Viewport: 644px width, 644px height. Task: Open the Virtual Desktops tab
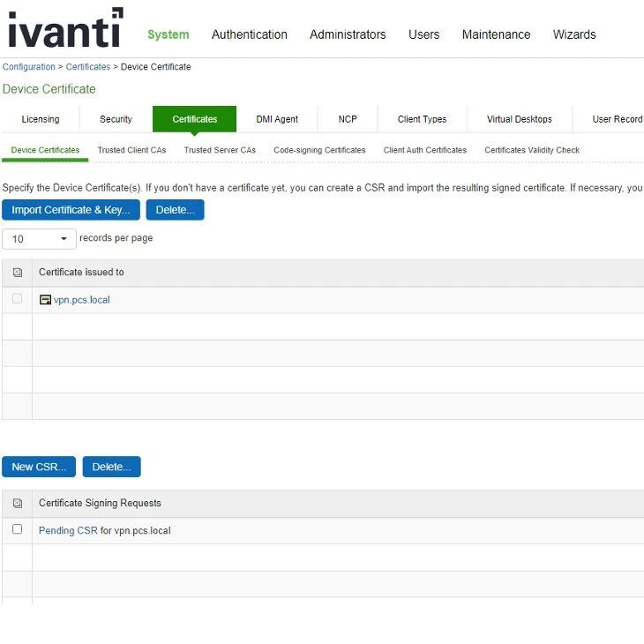(519, 119)
